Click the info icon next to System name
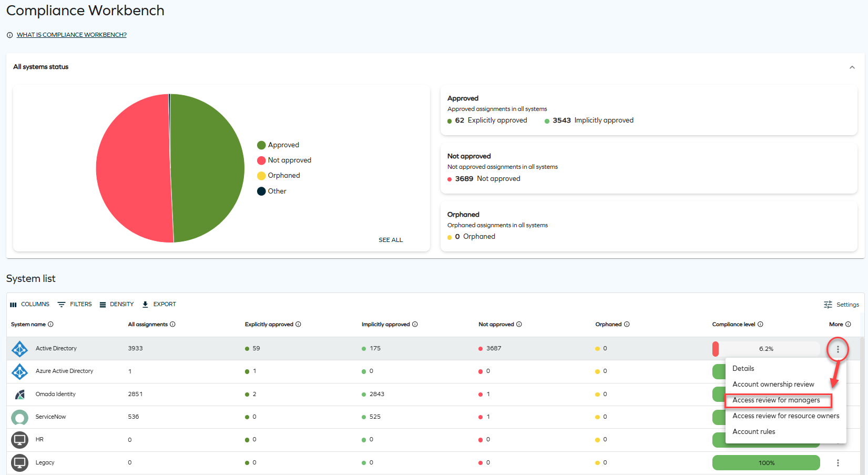This screenshot has width=868, height=475. 50,325
